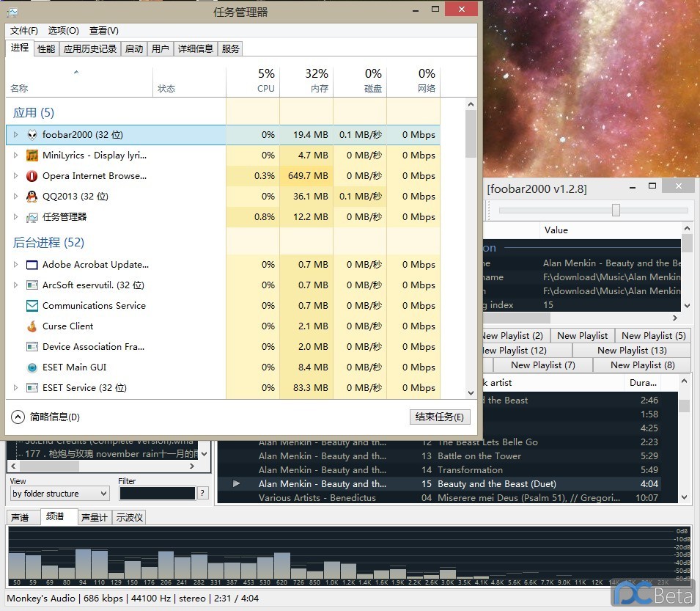Sort processes by the CPU column header
The width and height of the screenshot is (700, 611).
[253, 81]
